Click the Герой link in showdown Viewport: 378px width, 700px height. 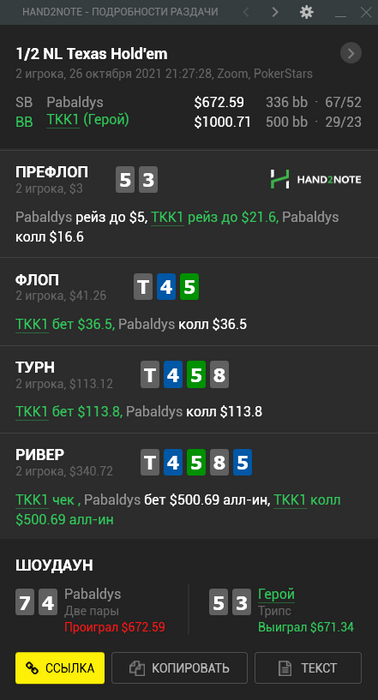point(276,595)
